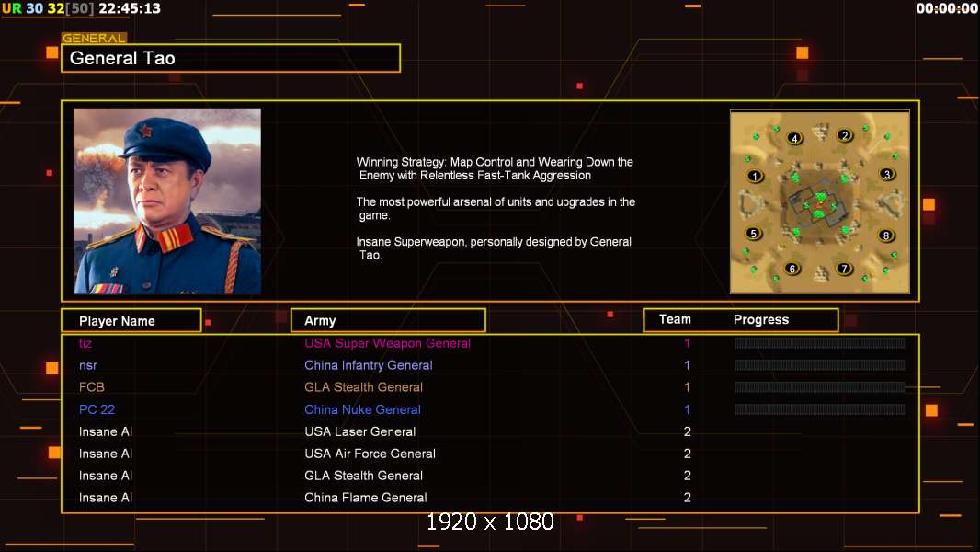
Task: Click the 'most powerful arsenal' description line
Action: (496, 208)
